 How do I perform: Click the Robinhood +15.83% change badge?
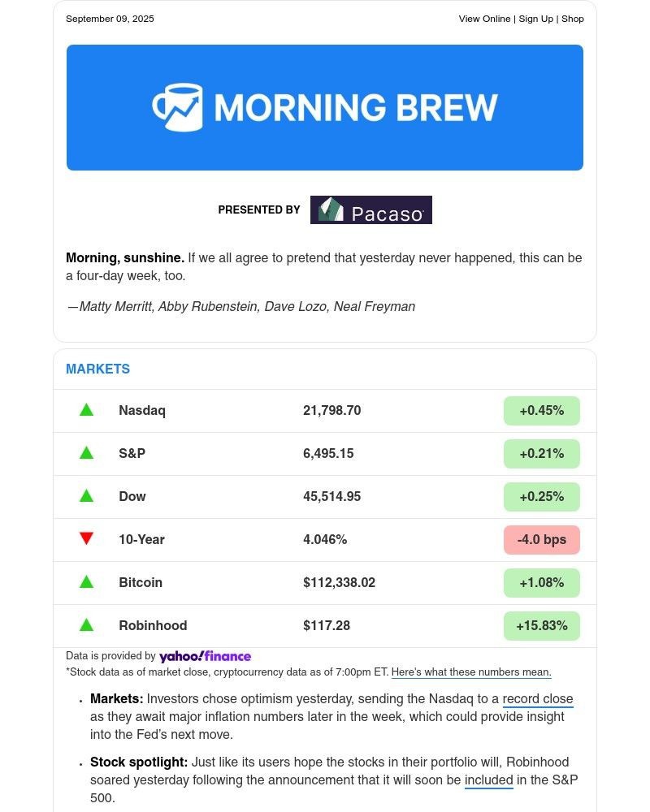(x=542, y=625)
